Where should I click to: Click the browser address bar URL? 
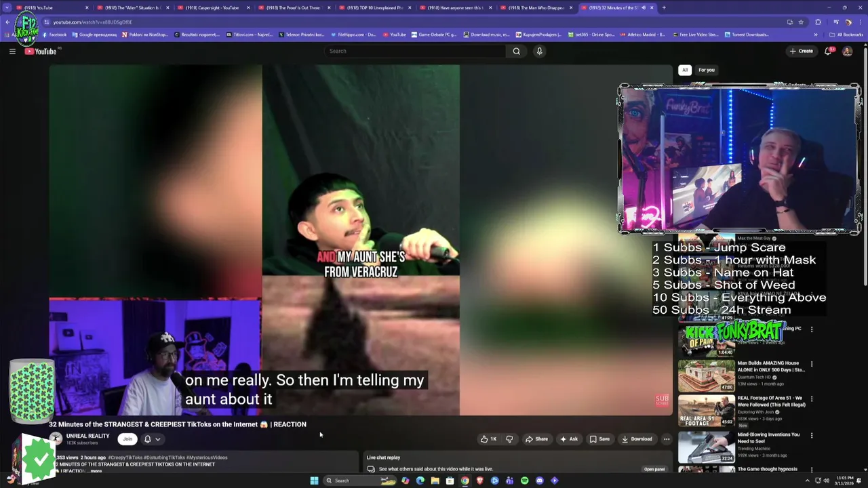tap(92, 22)
